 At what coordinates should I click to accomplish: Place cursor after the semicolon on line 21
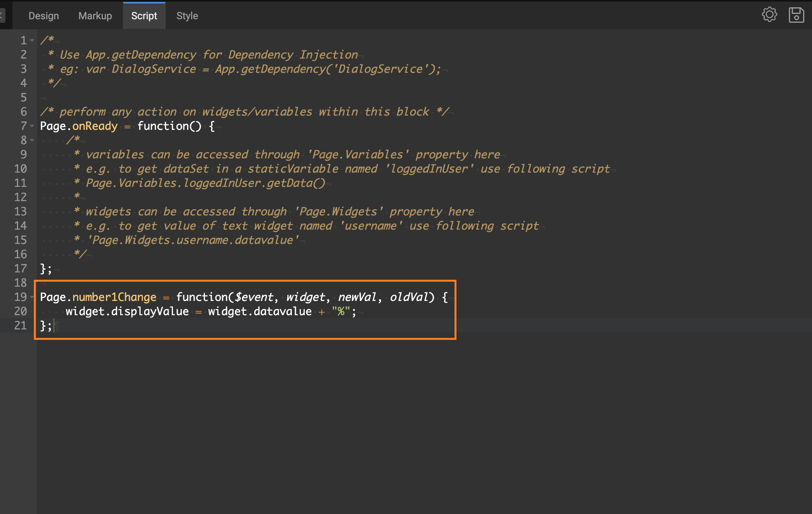(55, 326)
